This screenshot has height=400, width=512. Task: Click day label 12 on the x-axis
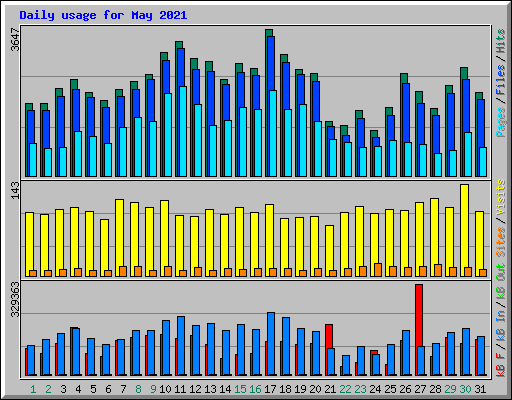point(195,389)
